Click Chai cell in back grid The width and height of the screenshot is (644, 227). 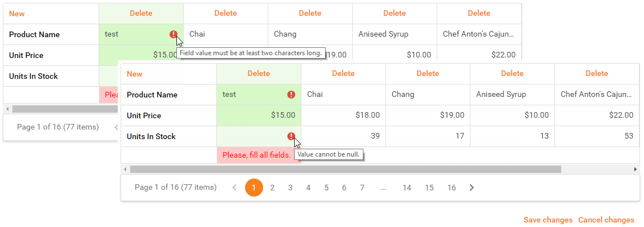tap(225, 34)
